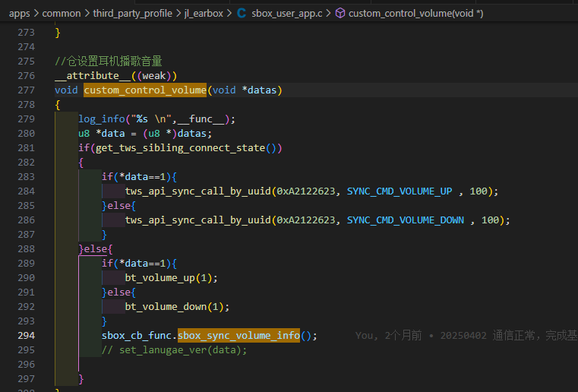
Task: Click 'get_tws_sibling_connect_state' function call
Action: click(x=180, y=148)
